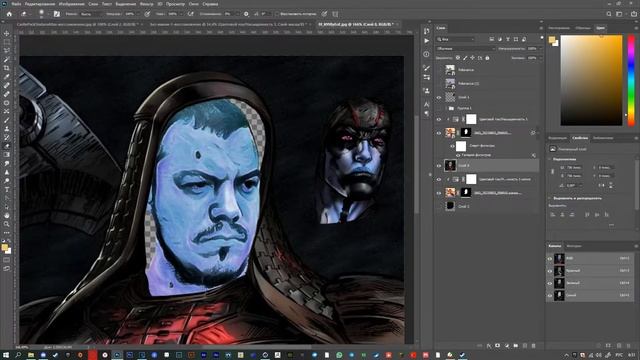This screenshot has height=360, width=640.
Task: Click the width field in Properties
Action: point(574,168)
